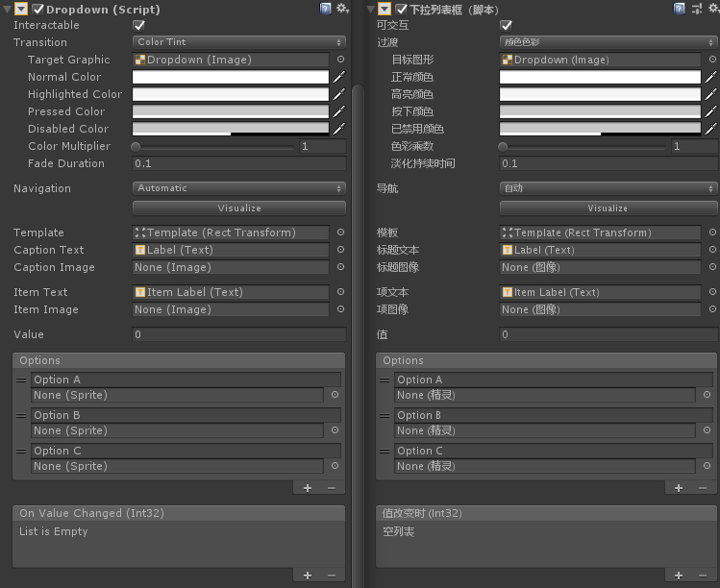
Task: Open Navigation dropdown showing Automatic
Action: click(x=238, y=188)
